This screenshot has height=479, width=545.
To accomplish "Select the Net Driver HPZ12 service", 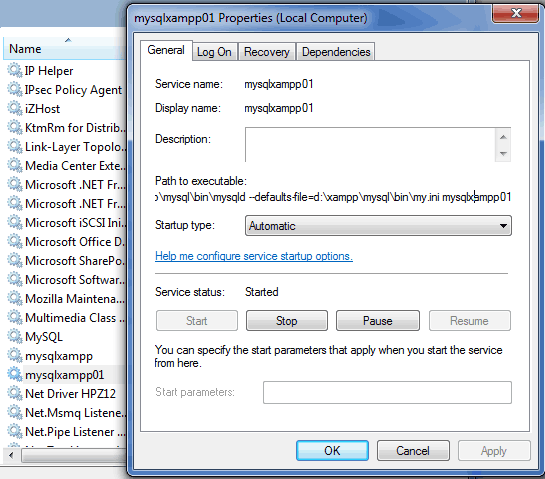I will [x=70, y=394].
